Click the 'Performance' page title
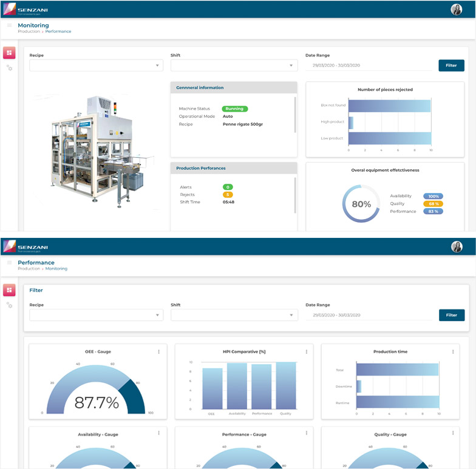476x469 pixels. 36,262
